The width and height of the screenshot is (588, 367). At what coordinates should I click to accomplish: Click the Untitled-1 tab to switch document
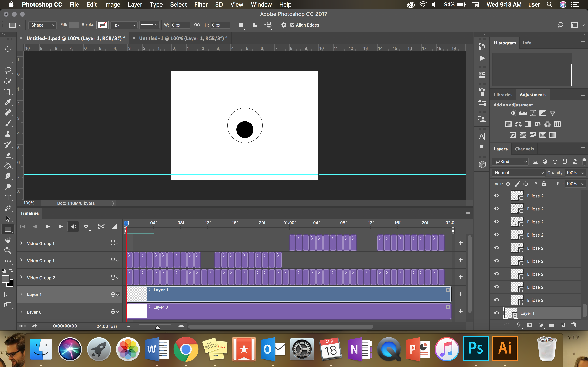coord(182,38)
